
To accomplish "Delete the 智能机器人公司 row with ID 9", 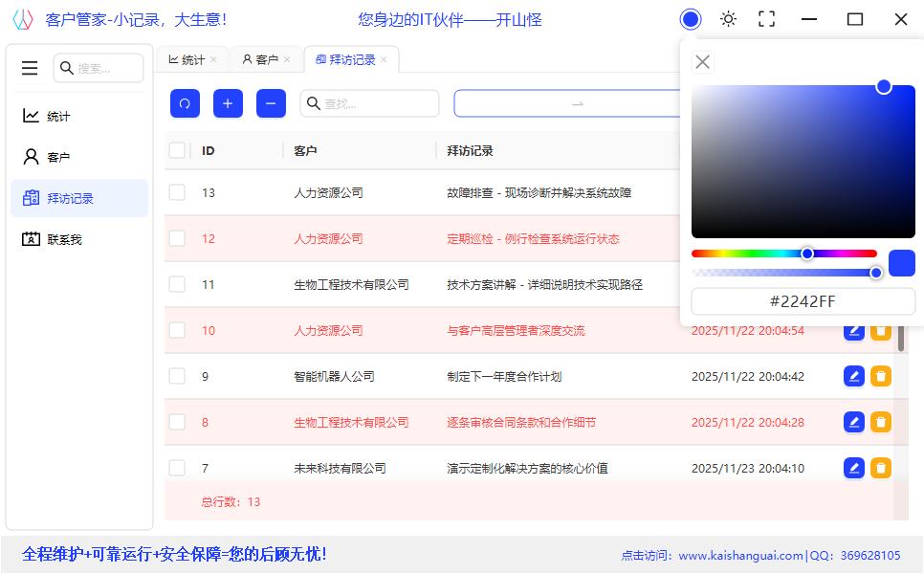I will (x=881, y=376).
